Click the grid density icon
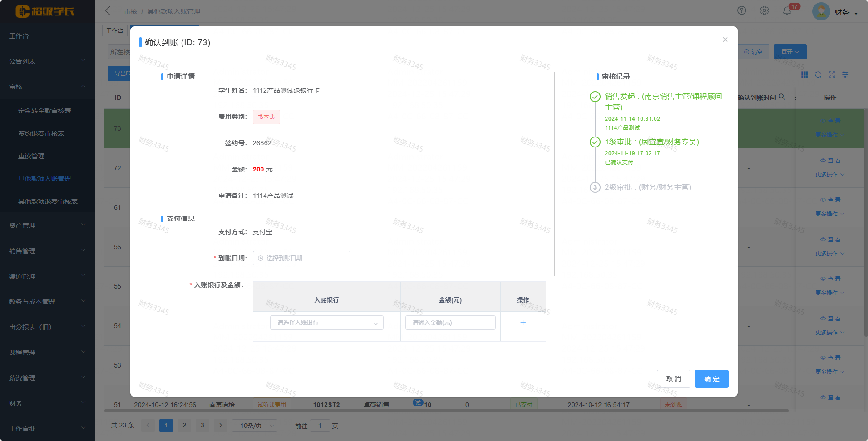Screen dimensions: 868x441 (x=804, y=74)
